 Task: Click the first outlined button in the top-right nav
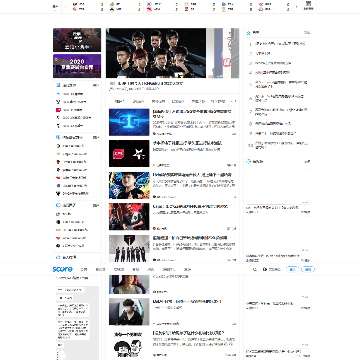point(293,269)
